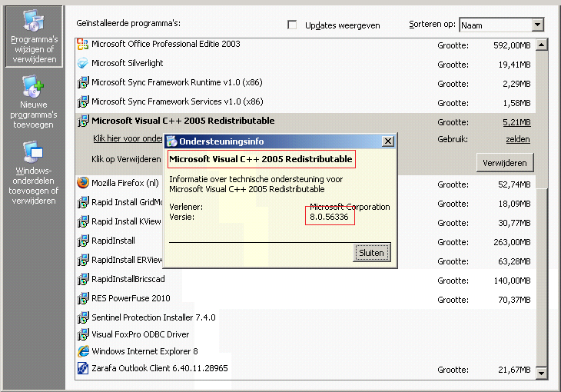Select Microsoft Sync Framework Runtime v1.0 entry
The image size is (561, 392).
point(177,82)
